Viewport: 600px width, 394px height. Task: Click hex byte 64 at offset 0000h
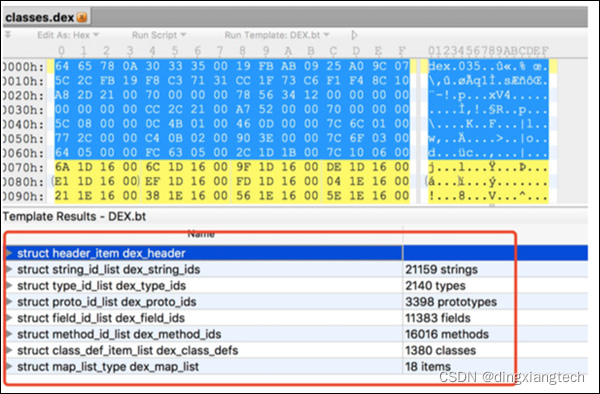click(62, 66)
